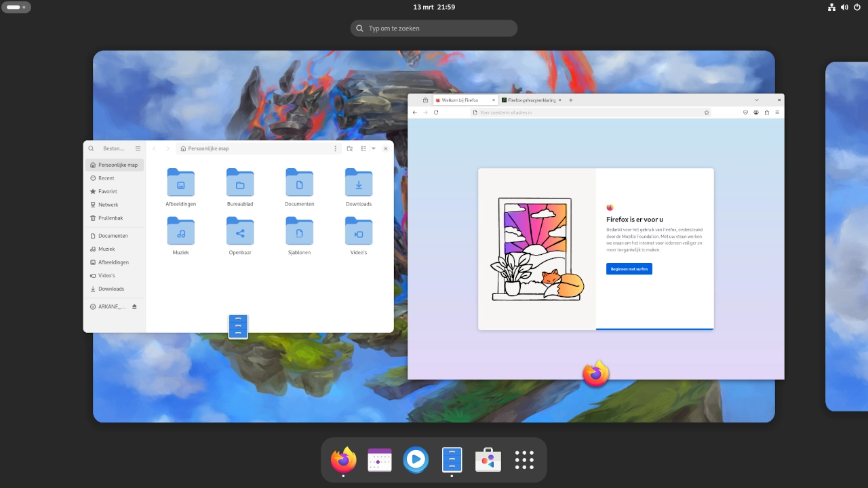Screen dimensions: 868x488
Task: Show Favoriet items in Files sidebar
Action: (x=107, y=191)
